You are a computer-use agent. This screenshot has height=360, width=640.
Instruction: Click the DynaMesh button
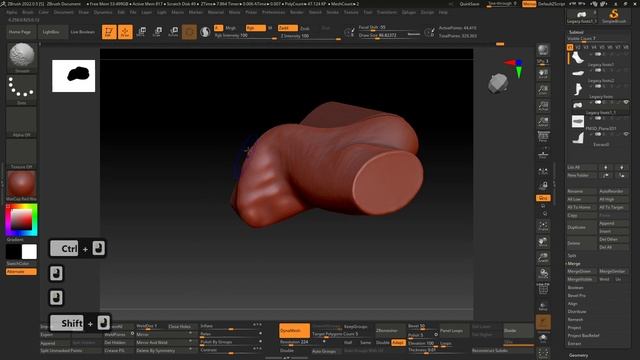(294, 331)
